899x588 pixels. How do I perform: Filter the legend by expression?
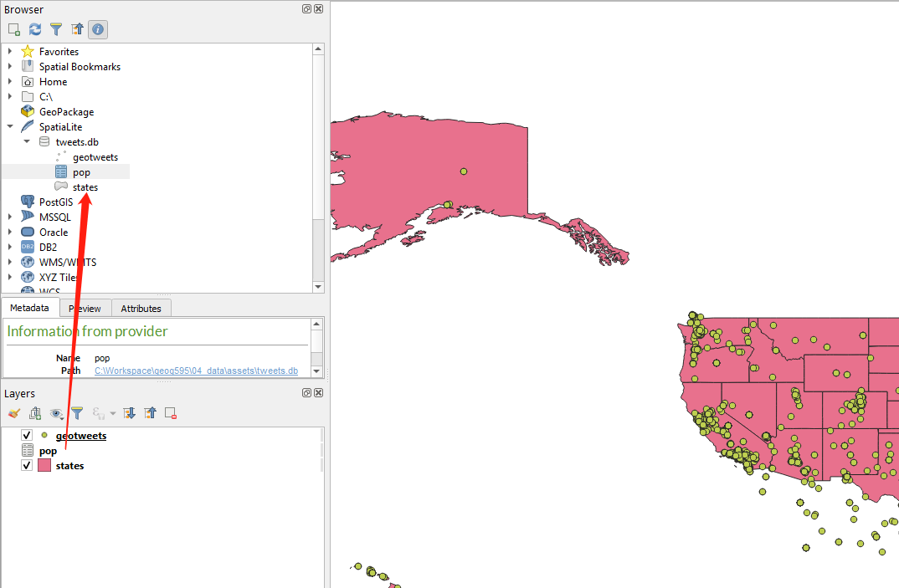tap(98, 412)
